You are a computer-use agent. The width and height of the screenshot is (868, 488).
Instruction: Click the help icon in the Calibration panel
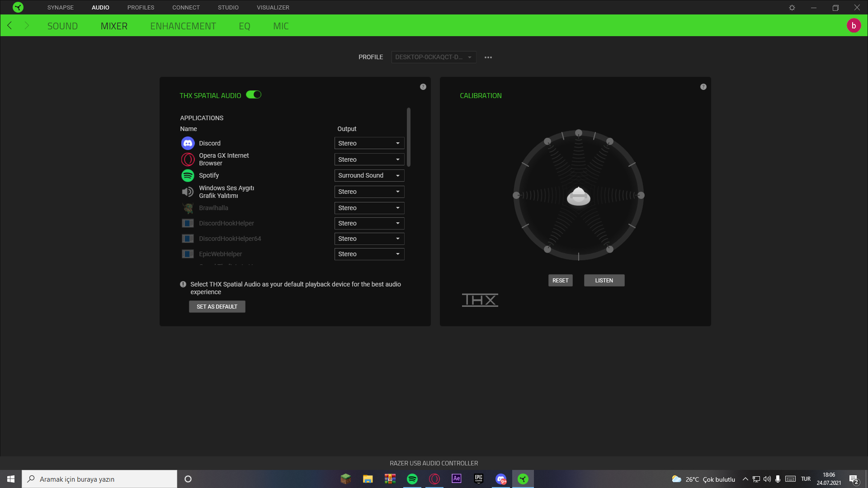(703, 87)
